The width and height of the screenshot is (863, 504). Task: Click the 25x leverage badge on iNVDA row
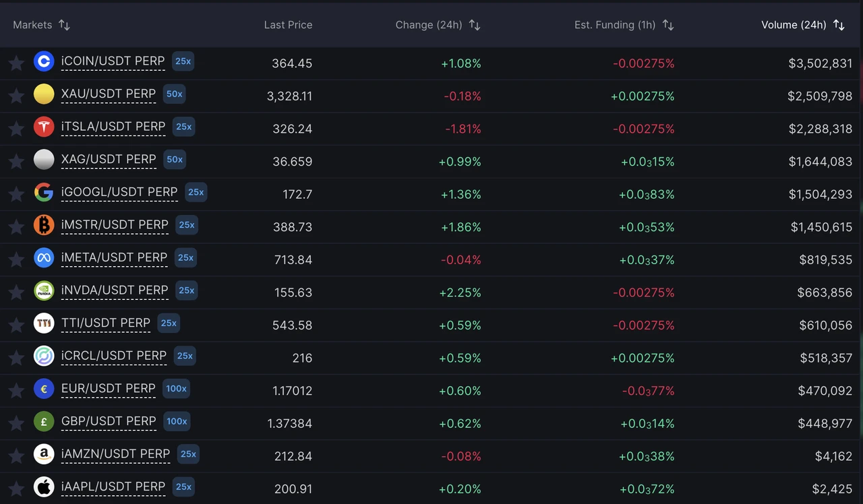186,290
